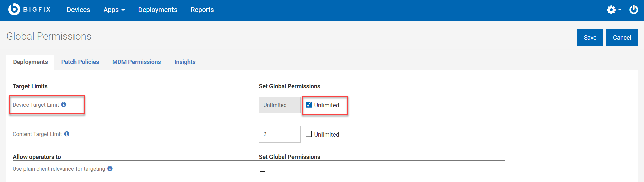Click info icon beside Content Target Limit
This screenshot has height=182, width=644.
coord(67,134)
